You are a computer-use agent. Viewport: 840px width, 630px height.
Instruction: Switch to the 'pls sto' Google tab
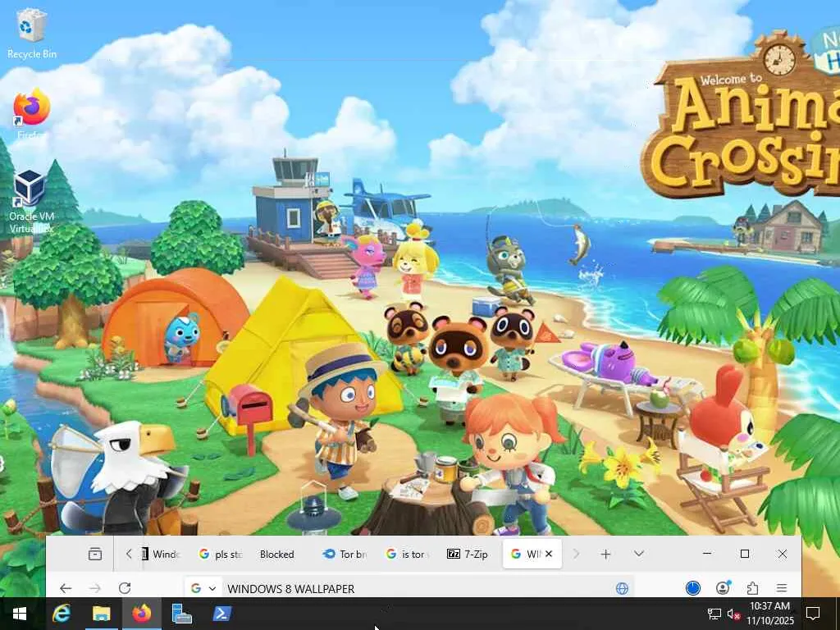tap(220, 554)
